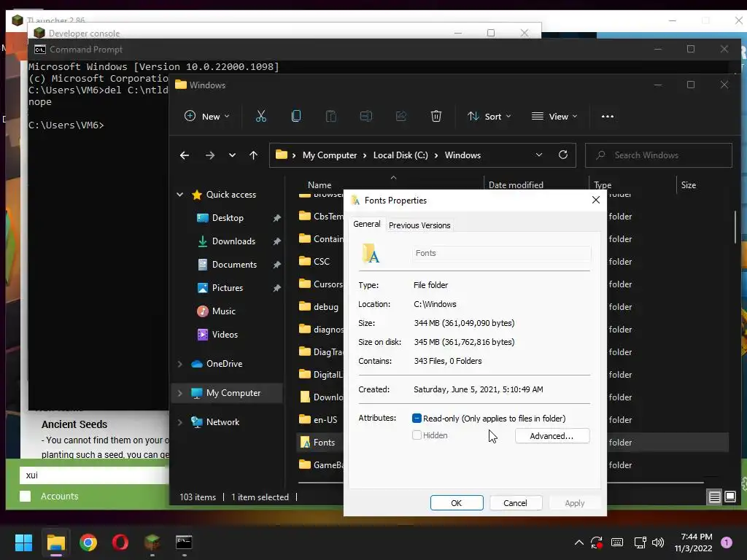
Task: Toggle the Accounts checkbox in TLauncher
Action: tap(26, 496)
